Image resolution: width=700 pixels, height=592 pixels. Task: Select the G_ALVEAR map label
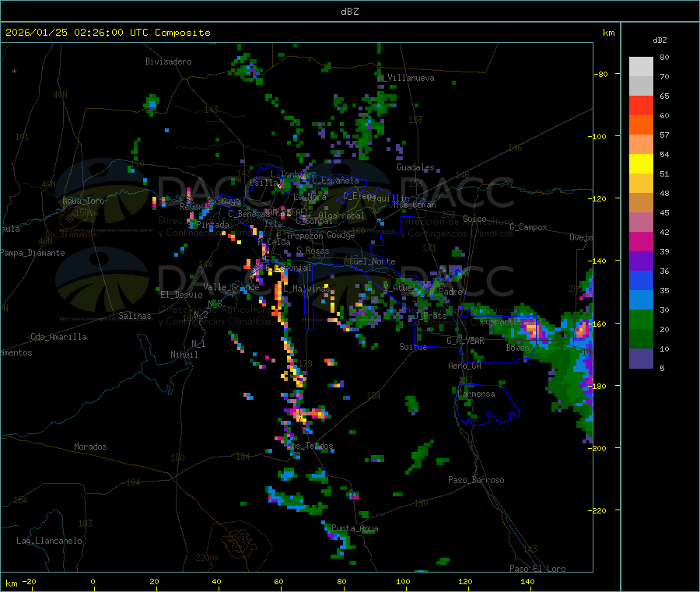(x=465, y=341)
